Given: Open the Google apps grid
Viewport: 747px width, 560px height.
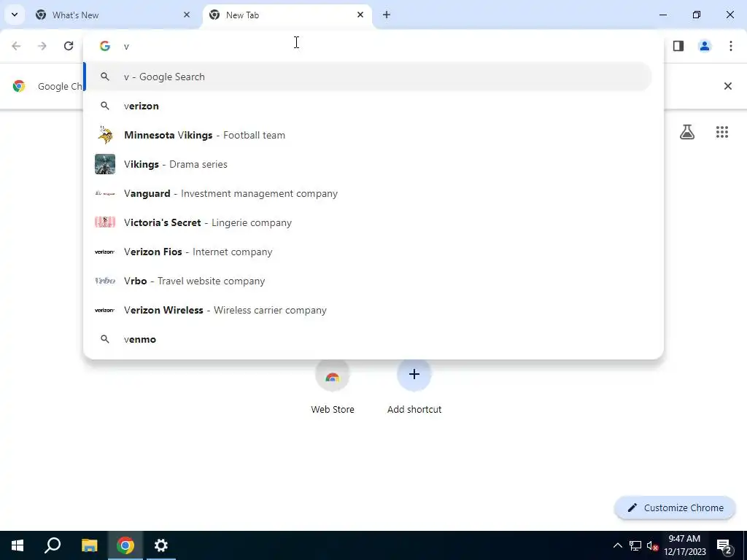Looking at the screenshot, I should (x=722, y=132).
